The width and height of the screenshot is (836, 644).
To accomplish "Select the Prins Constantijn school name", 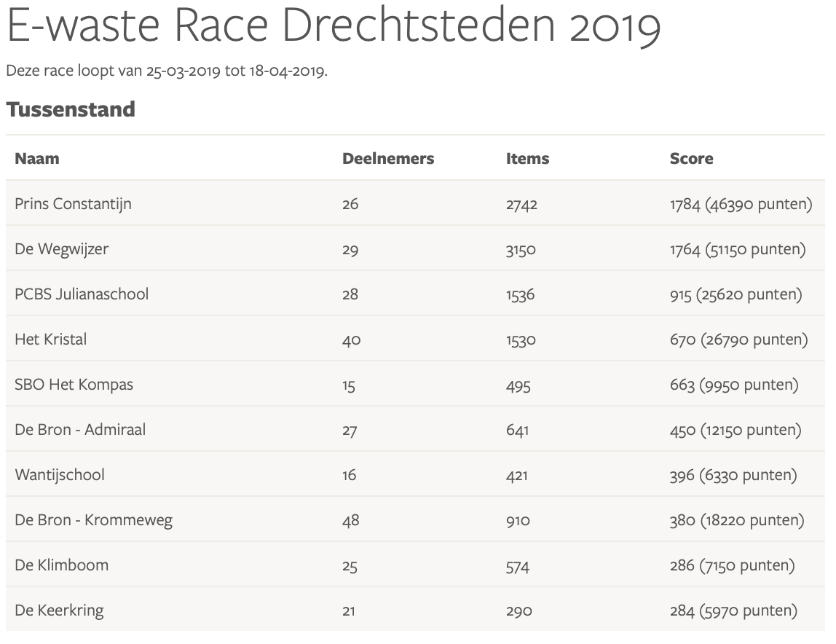I will (73, 204).
